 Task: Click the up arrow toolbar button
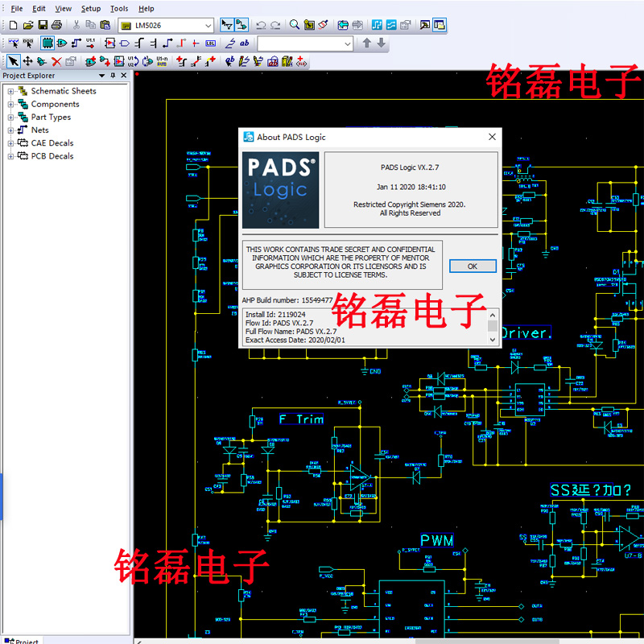pos(367,43)
